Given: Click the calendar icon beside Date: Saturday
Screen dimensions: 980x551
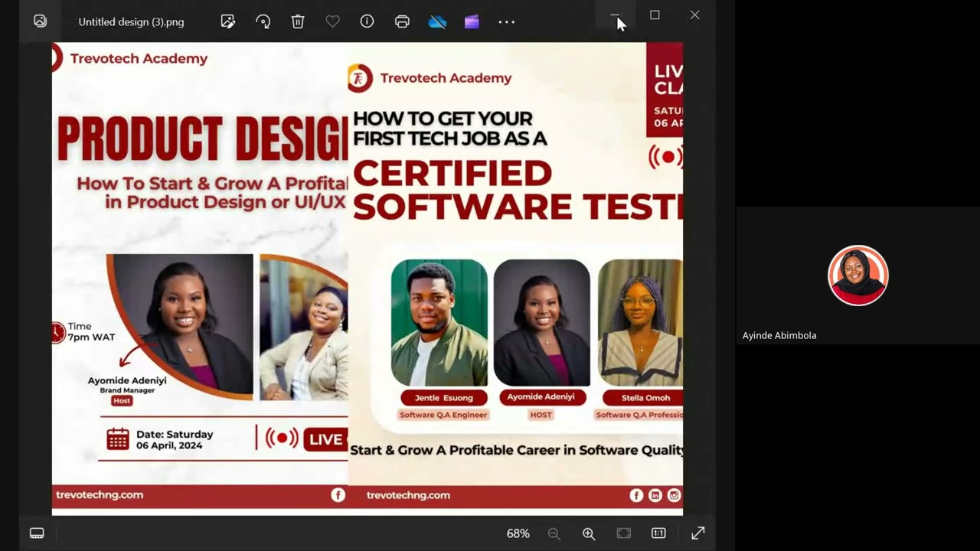Looking at the screenshot, I should 118,439.
